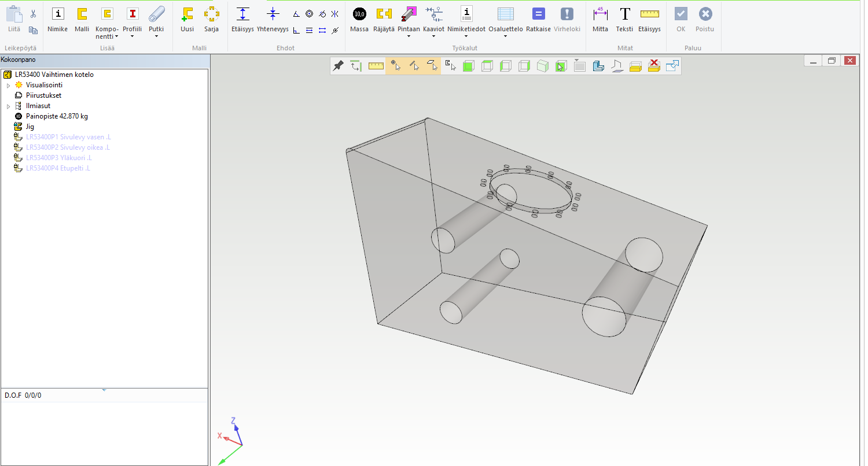This screenshot has width=868, height=466.
Task: Toggle the point selection filter
Action: click(x=395, y=66)
